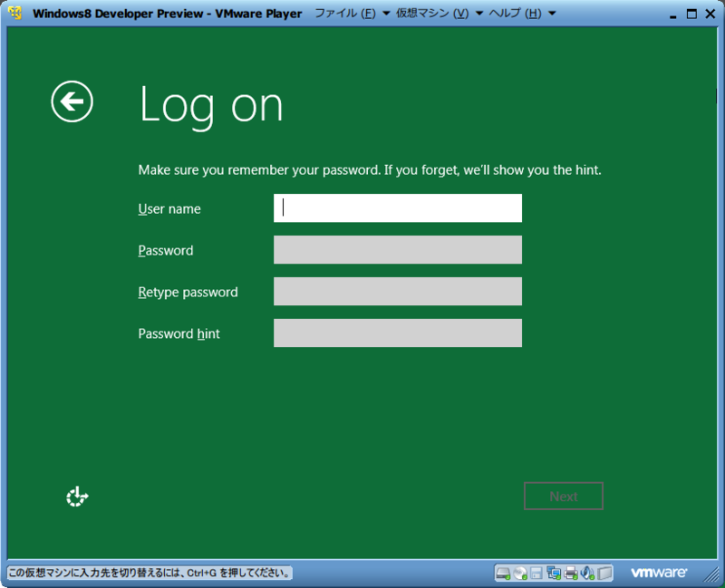Click into the Password field
The width and height of the screenshot is (725, 588).
(398, 250)
